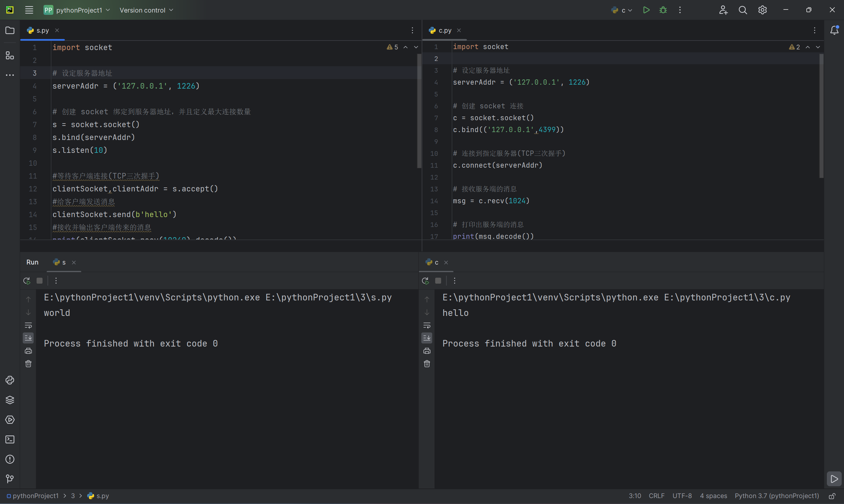Open Services tool window

10,420
